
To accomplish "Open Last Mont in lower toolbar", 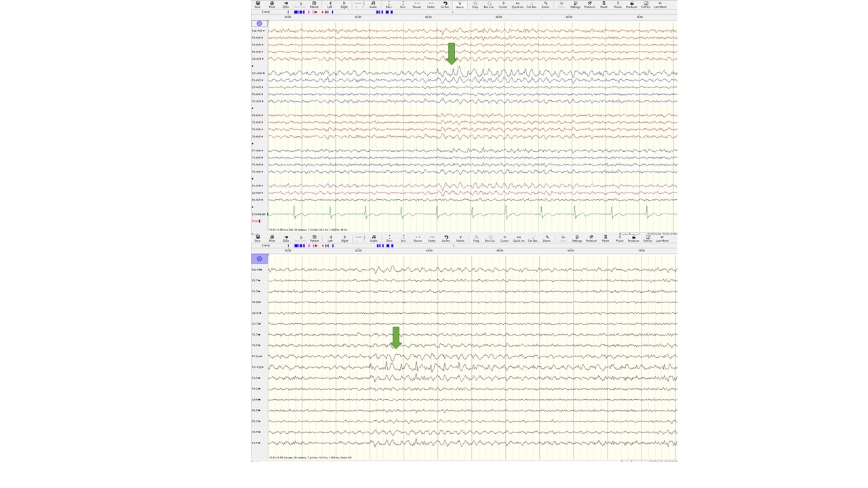I will pos(662,239).
